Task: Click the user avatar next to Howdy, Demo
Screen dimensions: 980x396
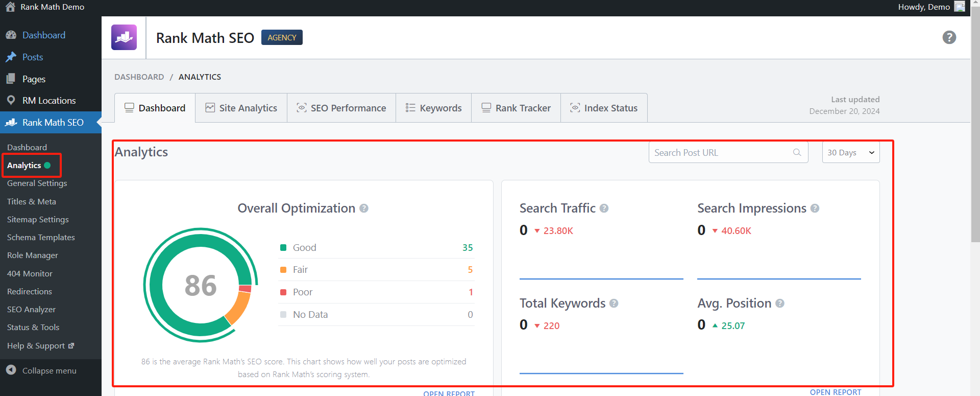Action: click(x=960, y=7)
